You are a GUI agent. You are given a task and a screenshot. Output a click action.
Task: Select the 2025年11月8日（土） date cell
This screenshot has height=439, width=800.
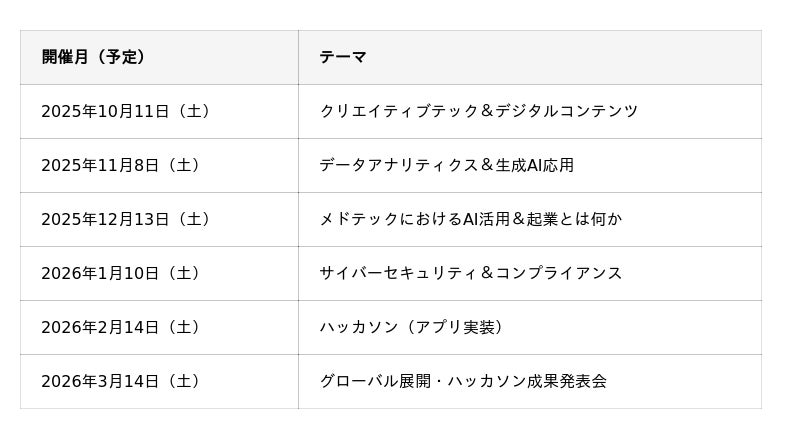pyautogui.click(x=121, y=165)
